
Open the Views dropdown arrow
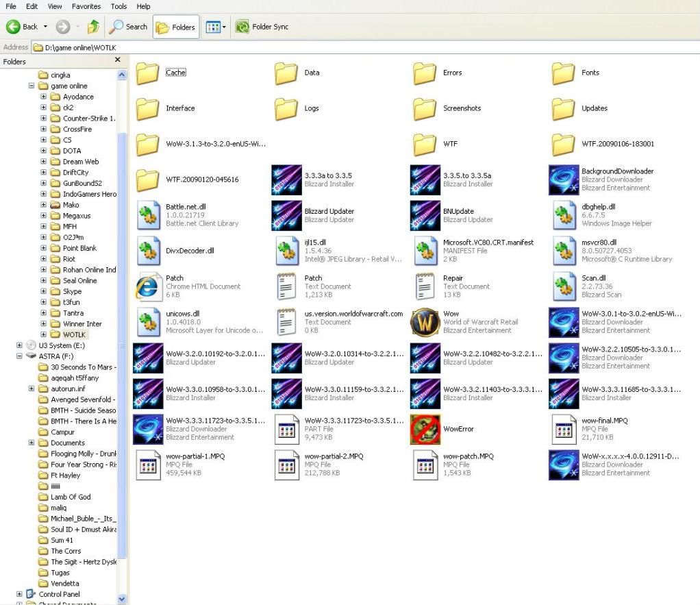point(224,27)
